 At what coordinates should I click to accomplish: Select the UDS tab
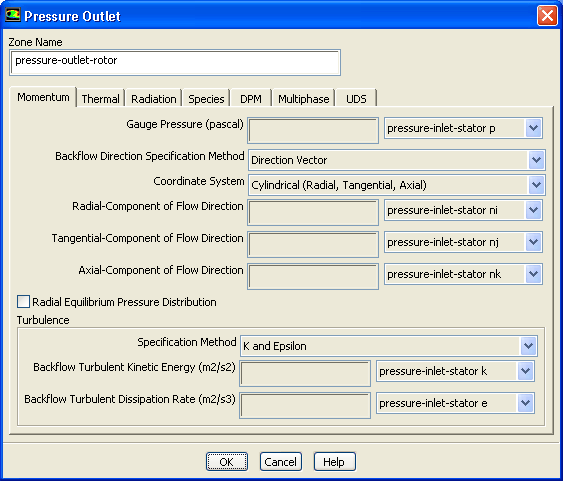coord(356,98)
